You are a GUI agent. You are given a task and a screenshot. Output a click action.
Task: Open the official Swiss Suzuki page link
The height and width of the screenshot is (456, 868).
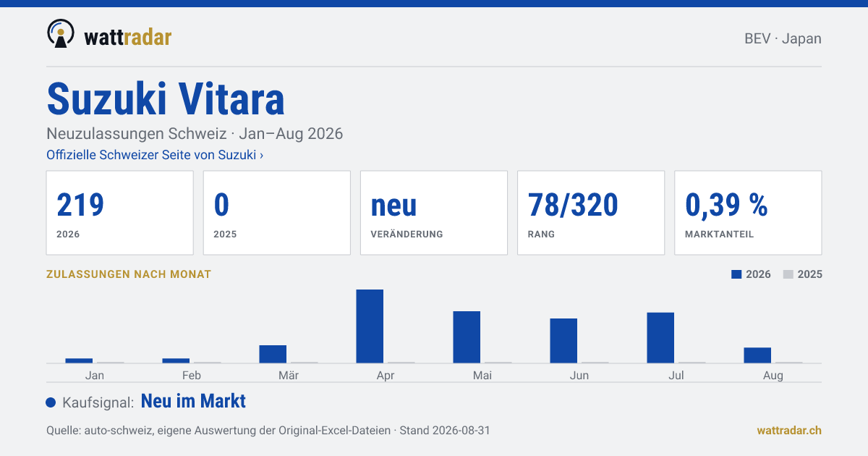click(155, 155)
